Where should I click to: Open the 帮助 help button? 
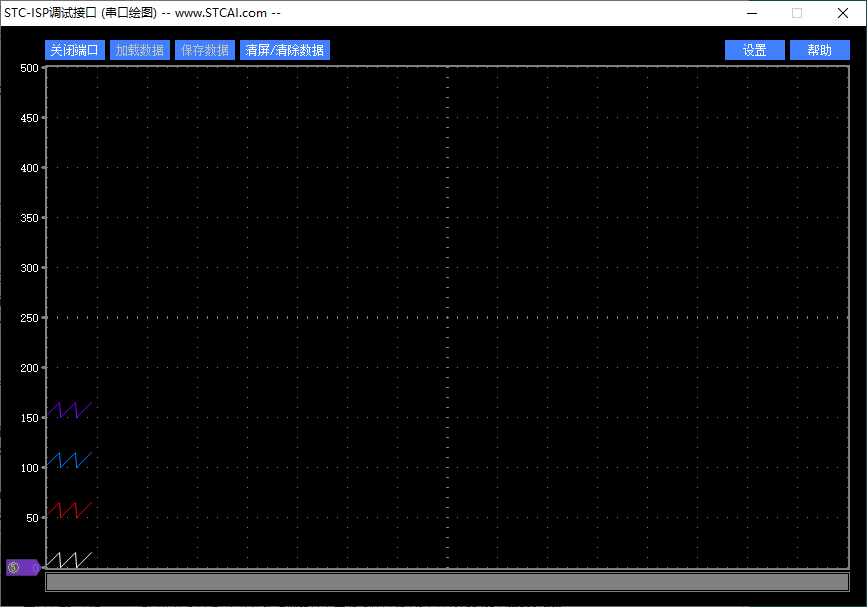pyautogui.click(x=819, y=50)
